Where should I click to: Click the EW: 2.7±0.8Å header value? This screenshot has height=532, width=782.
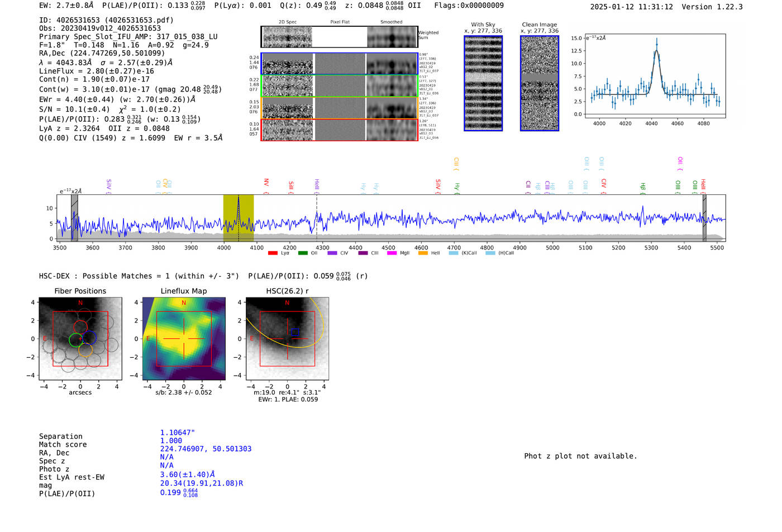click(66, 6)
